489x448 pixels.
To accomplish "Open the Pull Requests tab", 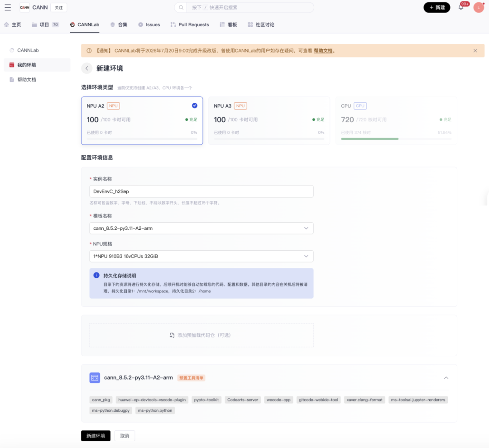I will click(190, 24).
